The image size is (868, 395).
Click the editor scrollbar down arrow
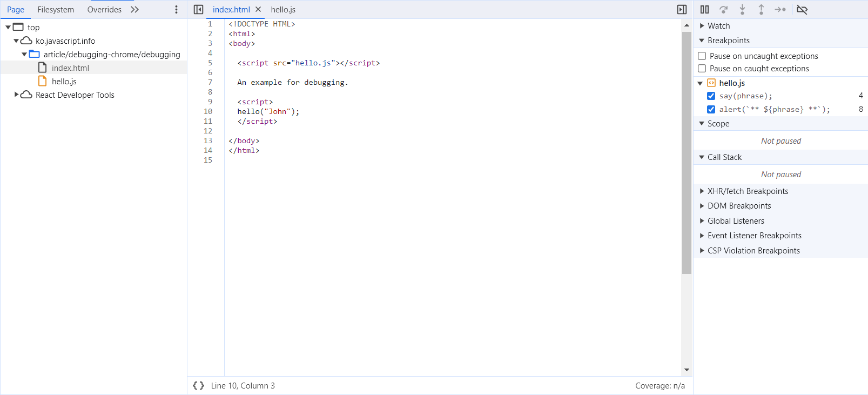tap(687, 370)
